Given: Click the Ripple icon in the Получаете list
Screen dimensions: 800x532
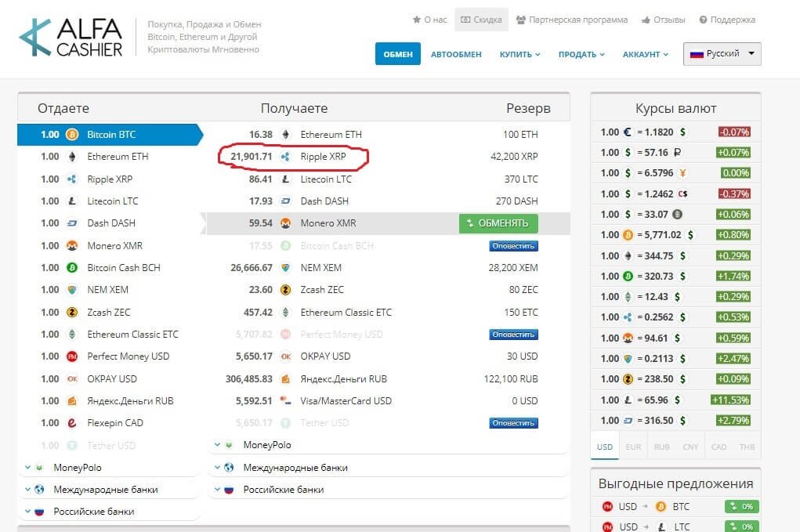Looking at the screenshot, I should (x=286, y=157).
